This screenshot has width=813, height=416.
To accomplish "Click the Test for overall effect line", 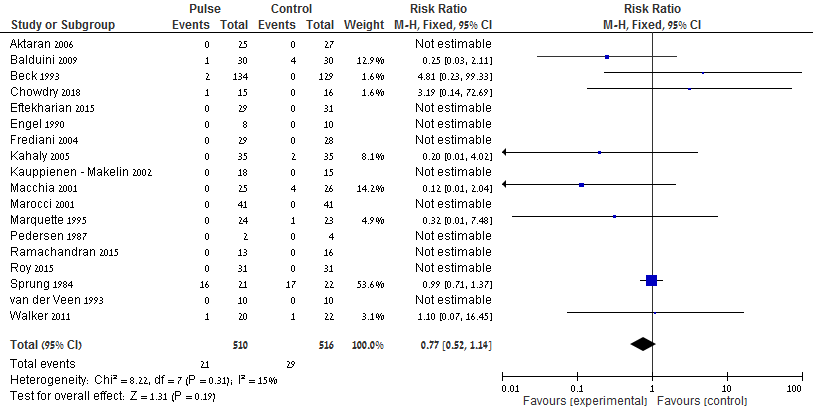I will tap(128, 397).
